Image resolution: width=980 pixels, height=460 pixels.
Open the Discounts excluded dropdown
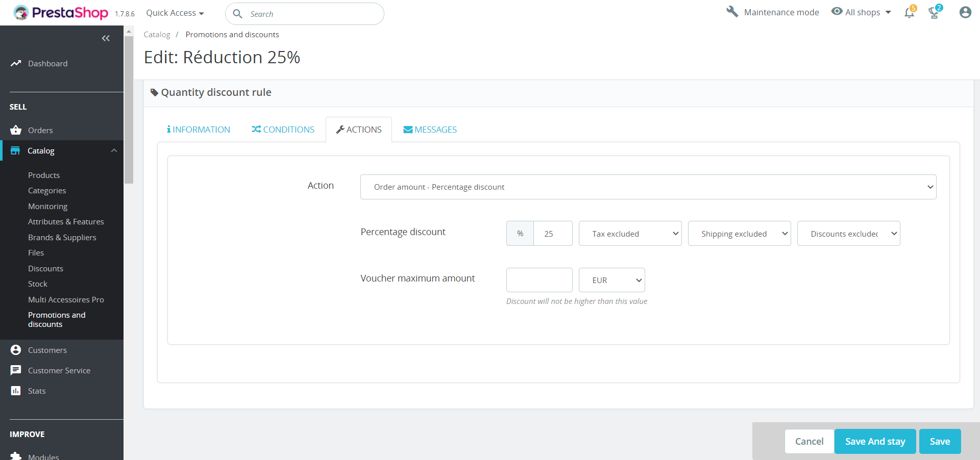849,234
